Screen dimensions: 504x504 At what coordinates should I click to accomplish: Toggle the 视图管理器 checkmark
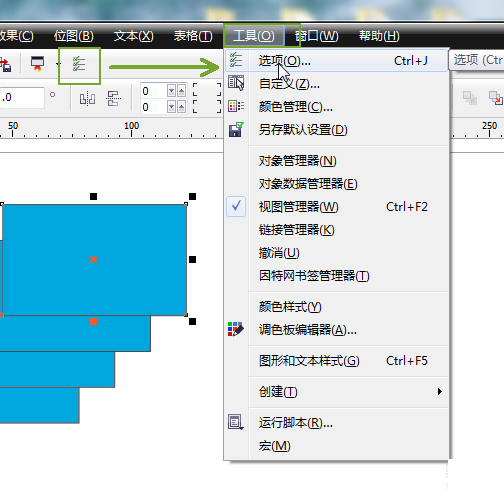pyautogui.click(x=236, y=207)
